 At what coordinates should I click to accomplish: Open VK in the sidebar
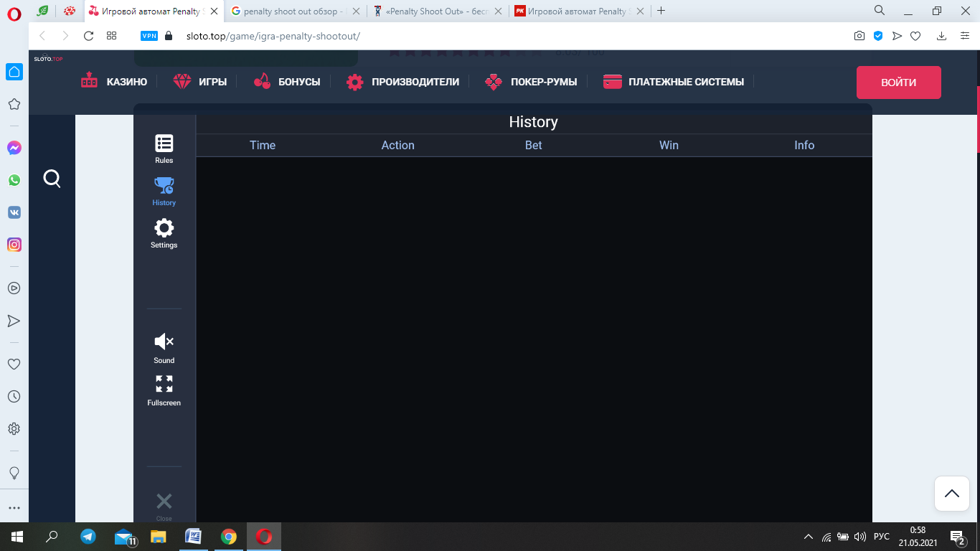[14, 212]
